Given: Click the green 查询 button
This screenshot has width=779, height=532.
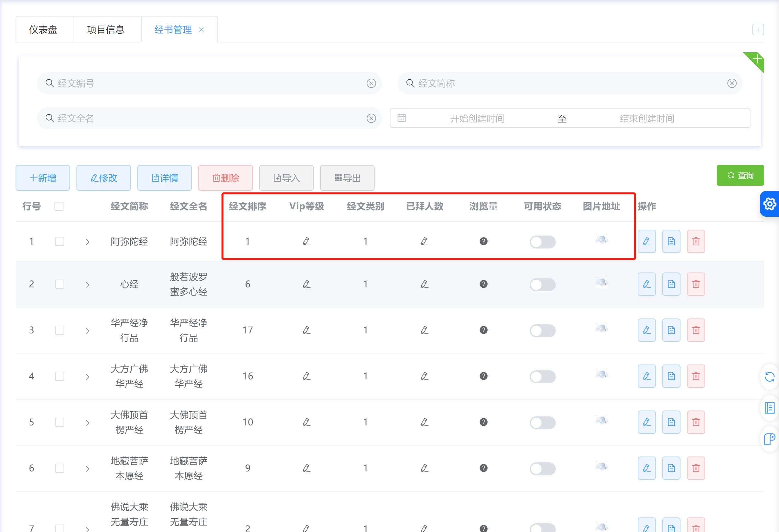Looking at the screenshot, I should [x=740, y=175].
